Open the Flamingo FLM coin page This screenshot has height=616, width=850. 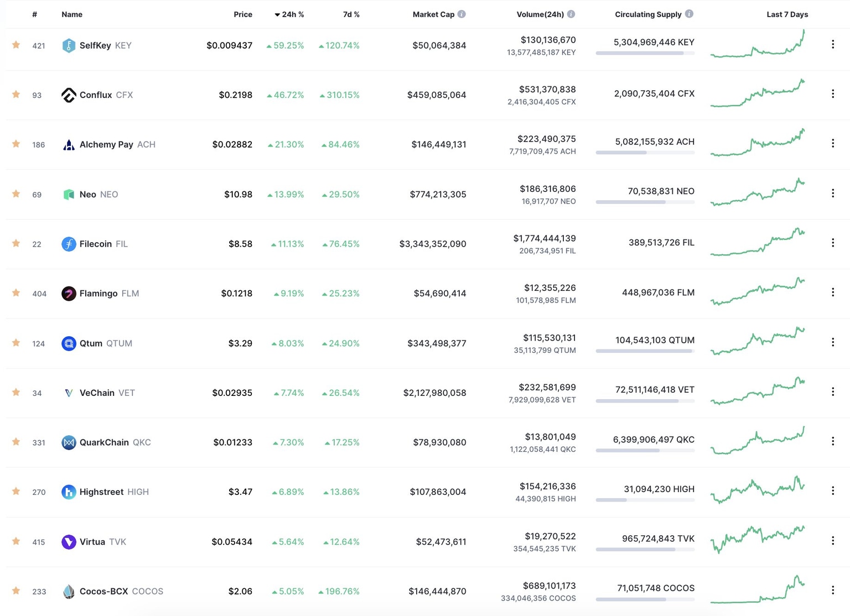click(x=100, y=294)
